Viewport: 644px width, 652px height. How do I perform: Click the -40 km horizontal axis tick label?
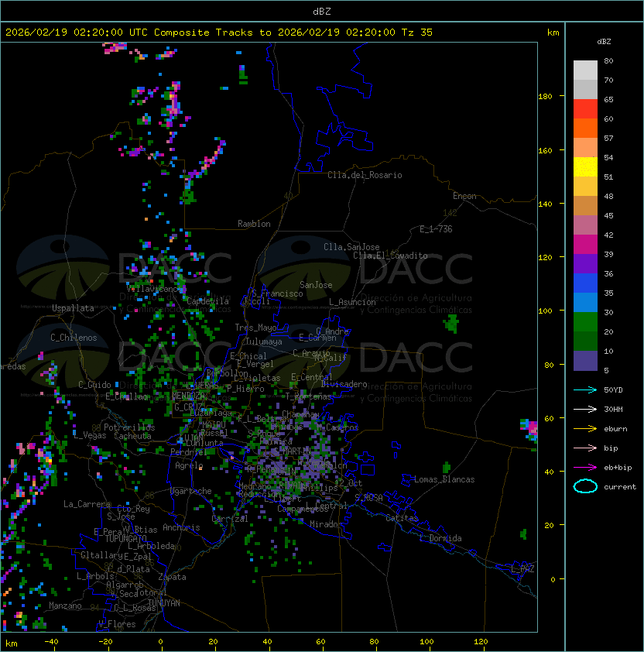click(x=51, y=642)
